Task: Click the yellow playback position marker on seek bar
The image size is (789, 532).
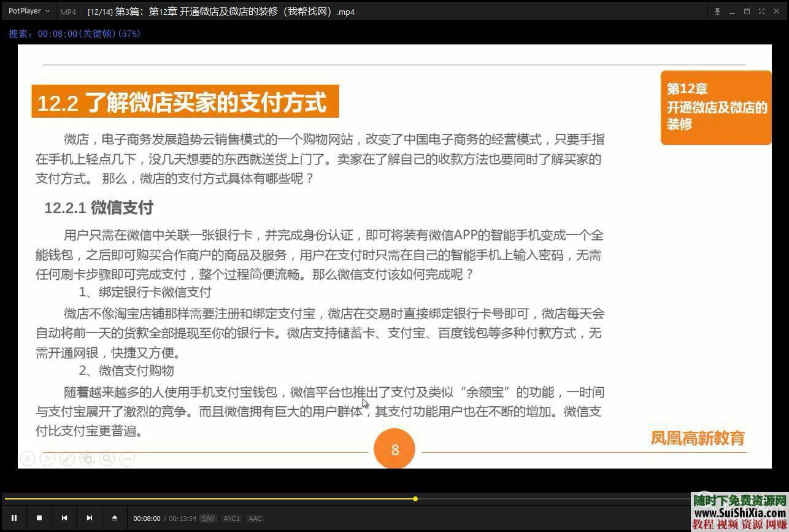Action: point(415,499)
